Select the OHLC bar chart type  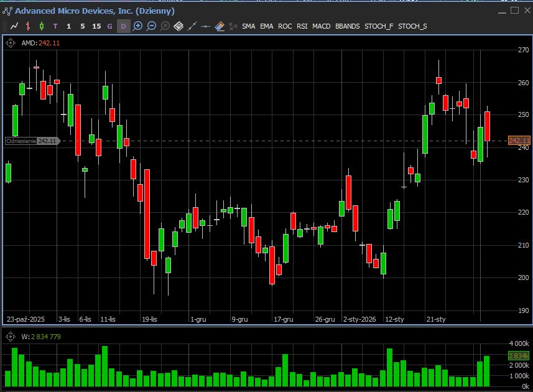tap(28, 26)
